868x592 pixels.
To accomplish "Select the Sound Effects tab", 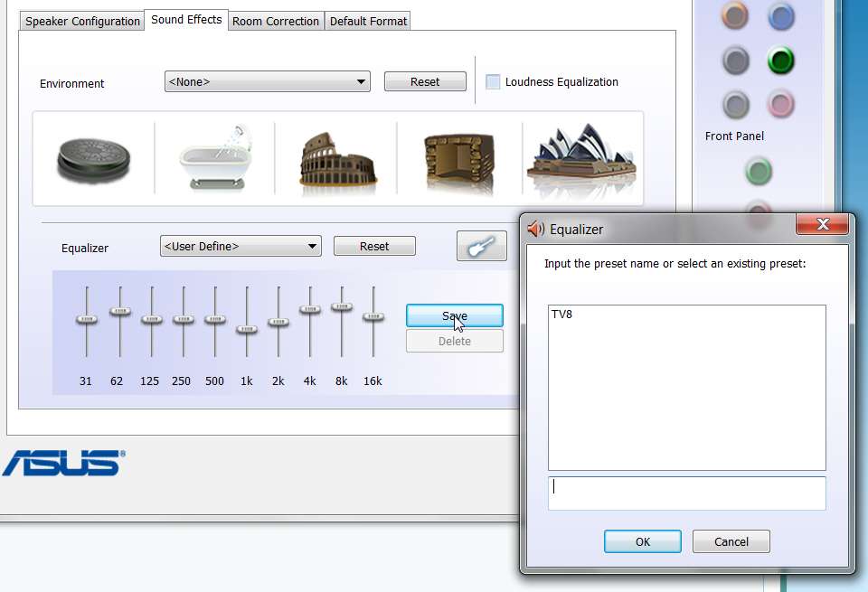I will (x=186, y=20).
